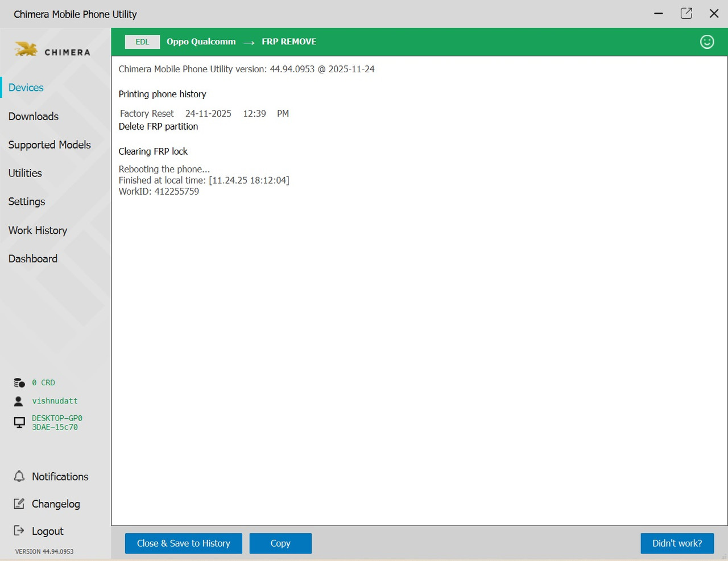Click the credits coins icon
Screen dimensions: 728x561
19,383
